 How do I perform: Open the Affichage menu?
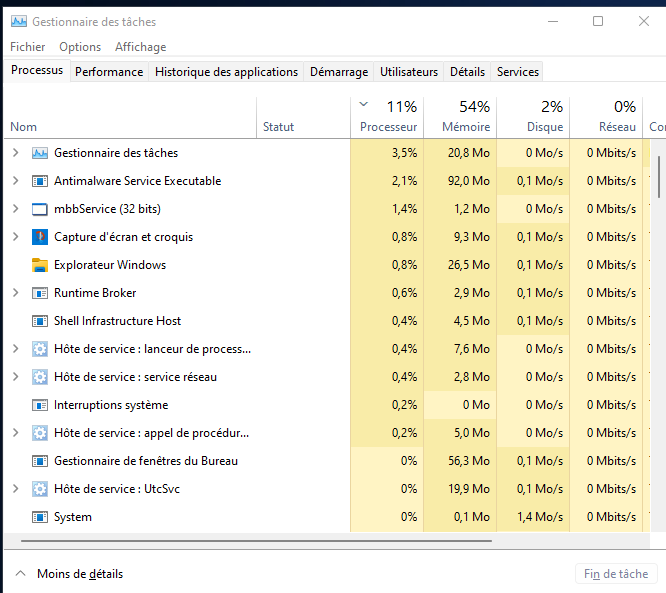click(141, 47)
